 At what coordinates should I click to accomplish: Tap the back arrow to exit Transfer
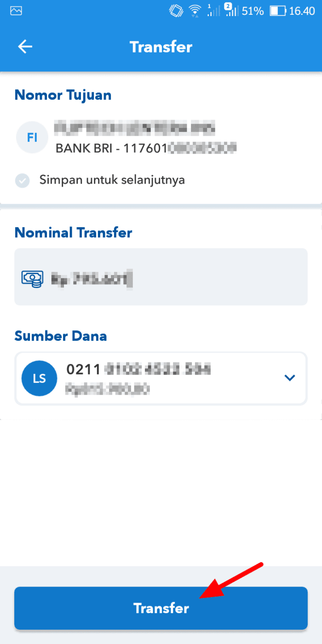tap(25, 46)
